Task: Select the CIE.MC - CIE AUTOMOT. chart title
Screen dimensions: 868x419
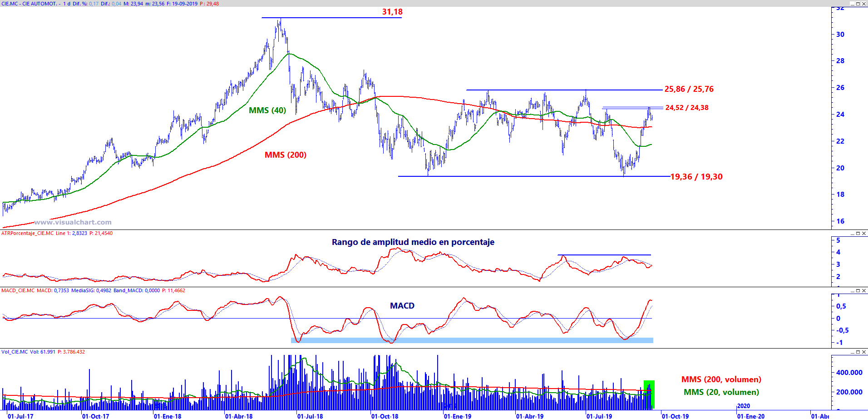Action: [x=30, y=4]
